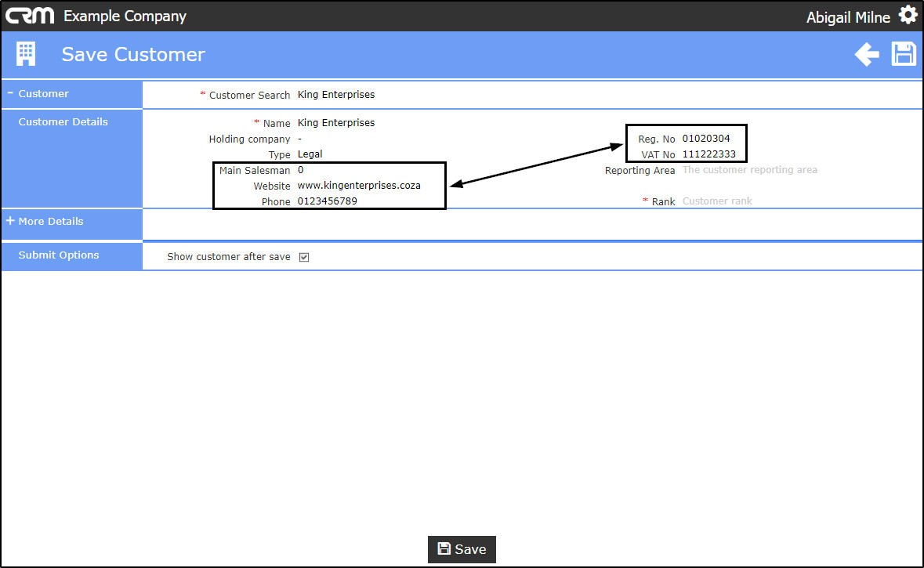
Task: Click the Abigail Milne user name
Action: point(848,18)
